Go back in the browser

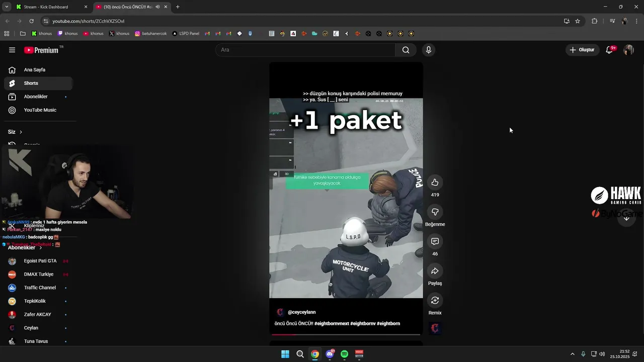(x=7, y=21)
